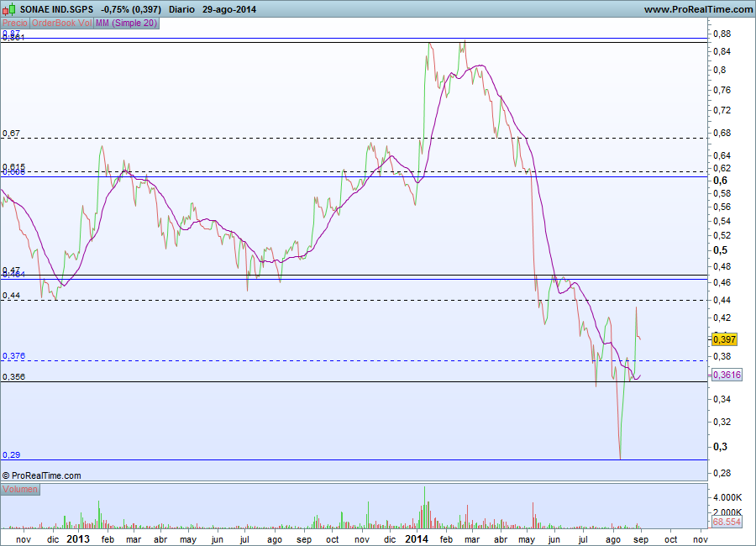
Task: Click the yellow 0,397 current price tag
Action: tap(724, 339)
